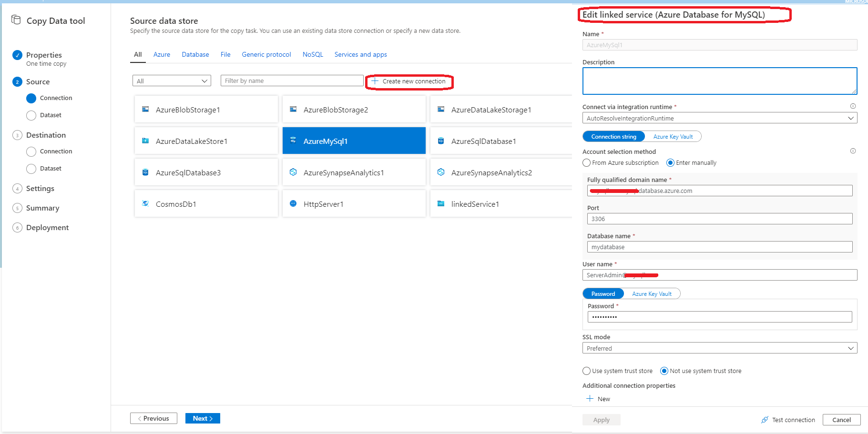Viewport: 868px width, 434px height.
Task: Select the Destination Connection step
Action: point(50,151)
